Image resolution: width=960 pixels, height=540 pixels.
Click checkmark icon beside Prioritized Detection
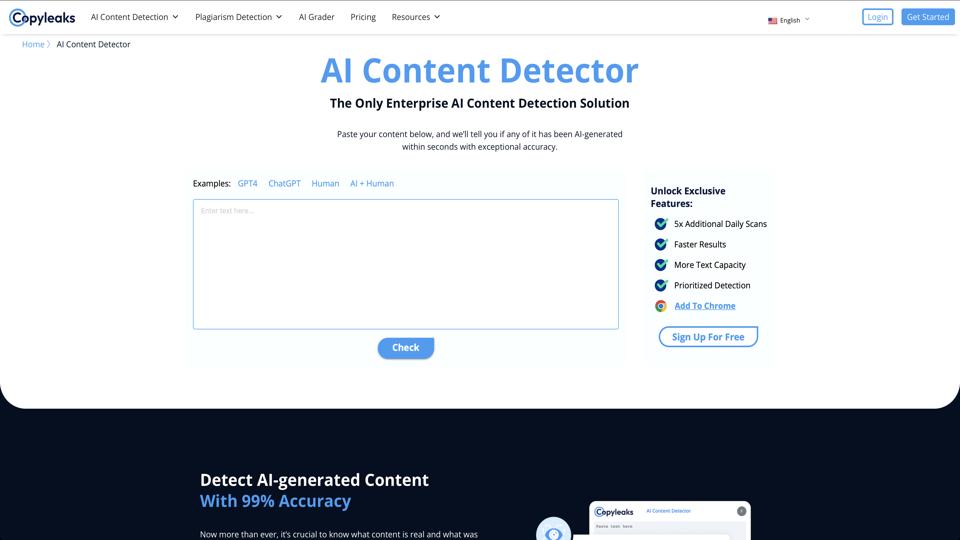click(x=661, y=285)
